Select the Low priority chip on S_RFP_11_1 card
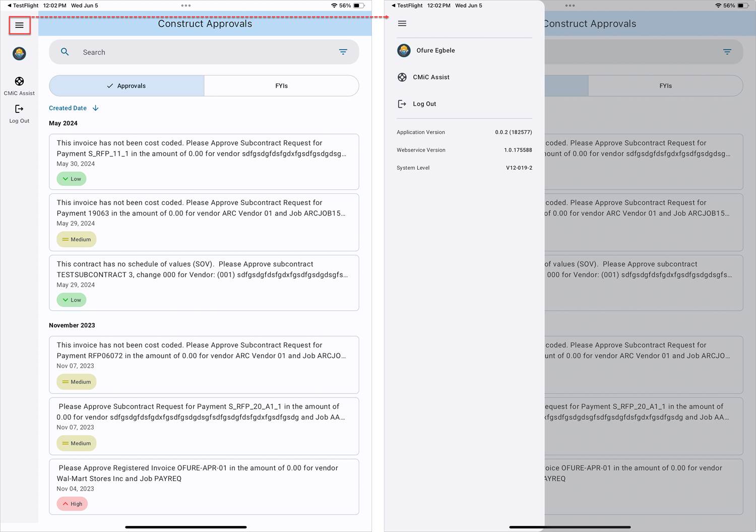 click(72, 179)
